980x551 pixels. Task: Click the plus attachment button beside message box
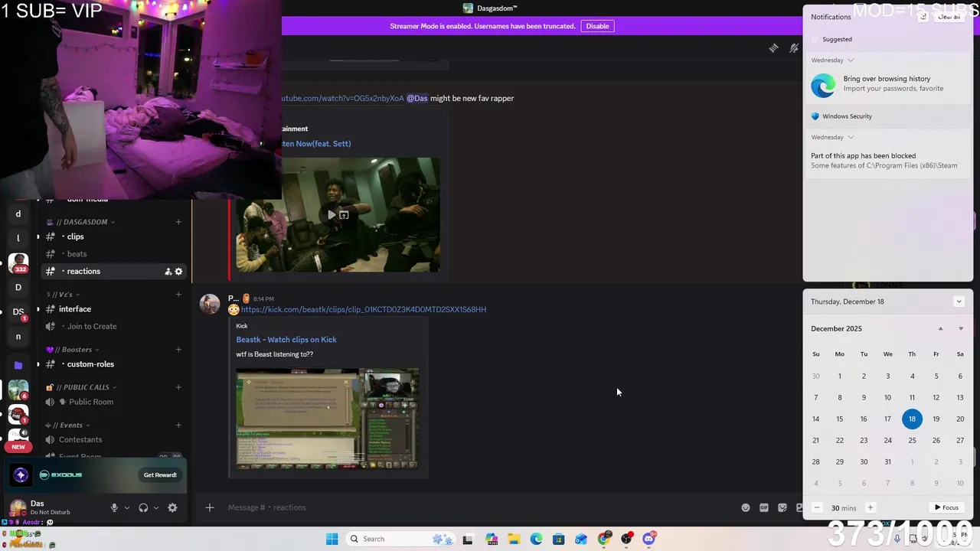pos(210,507)
